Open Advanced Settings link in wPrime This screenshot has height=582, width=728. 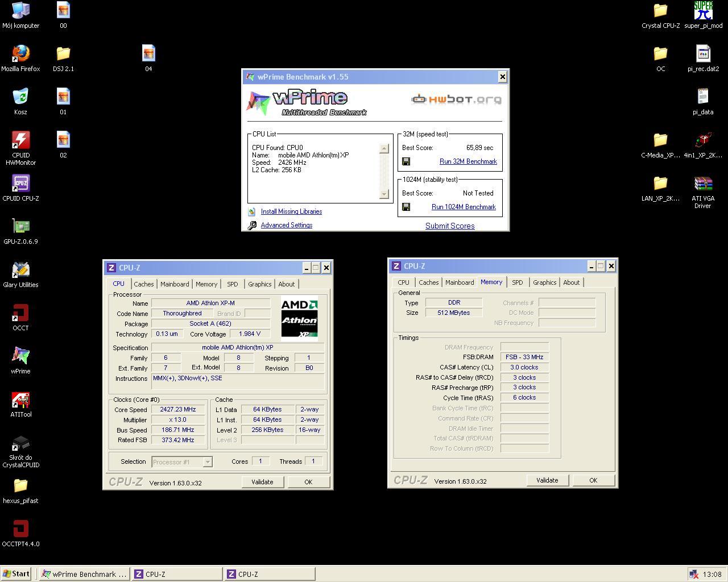tap(287, 225)
